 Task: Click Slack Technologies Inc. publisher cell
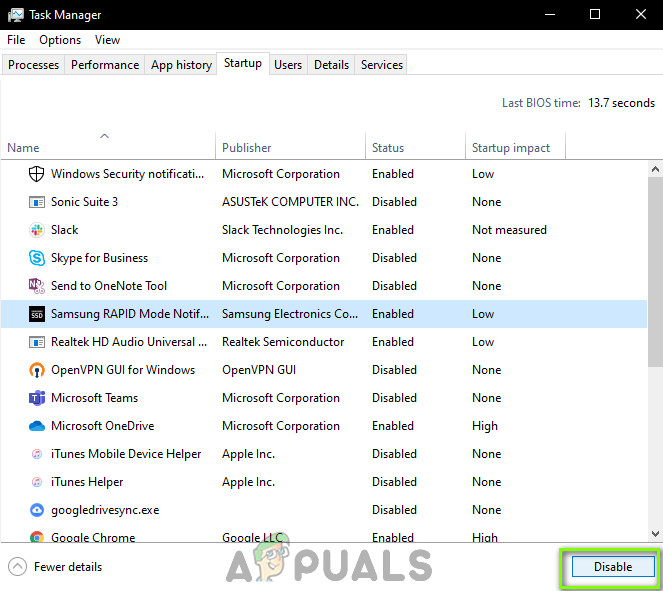coord(282,230)
